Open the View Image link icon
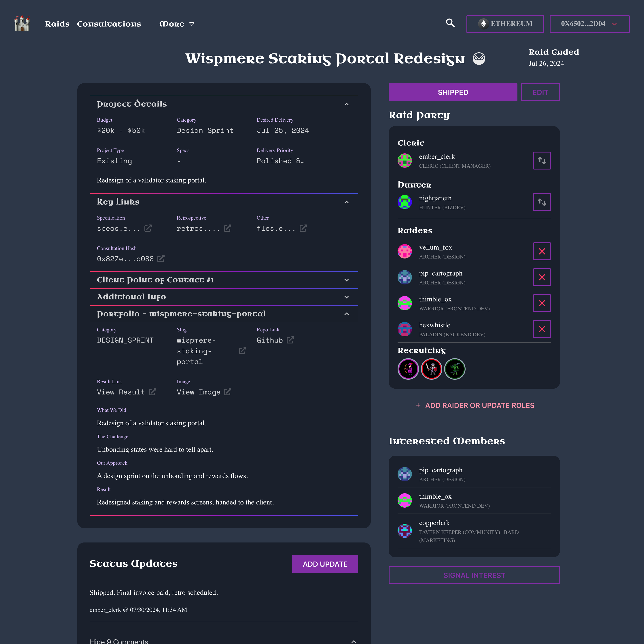Screen dimensions: 644x644 (228, 392)
